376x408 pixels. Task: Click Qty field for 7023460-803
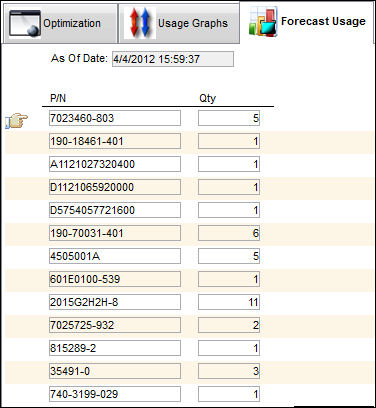pyautogui.click(x=229, y=118)
